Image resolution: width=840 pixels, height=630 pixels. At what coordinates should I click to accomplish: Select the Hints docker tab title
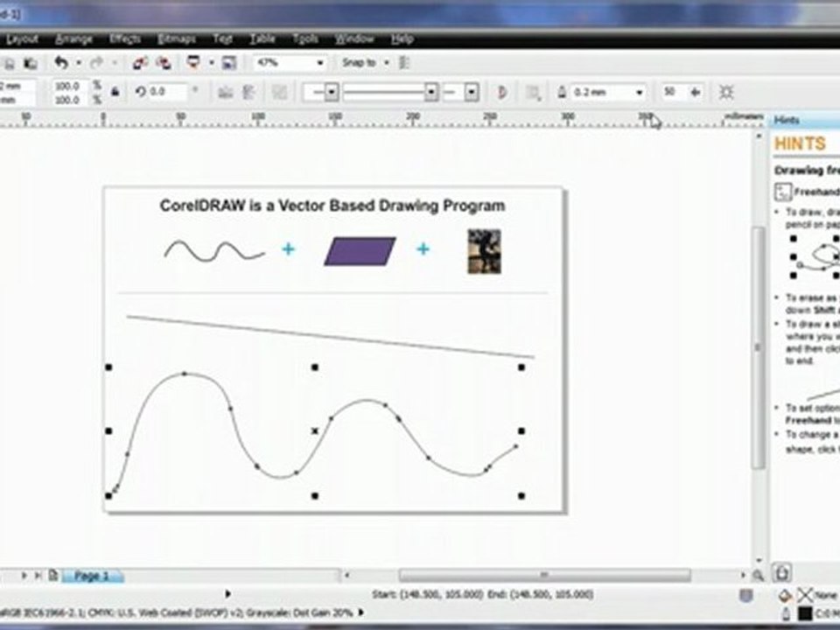[787, 120]
